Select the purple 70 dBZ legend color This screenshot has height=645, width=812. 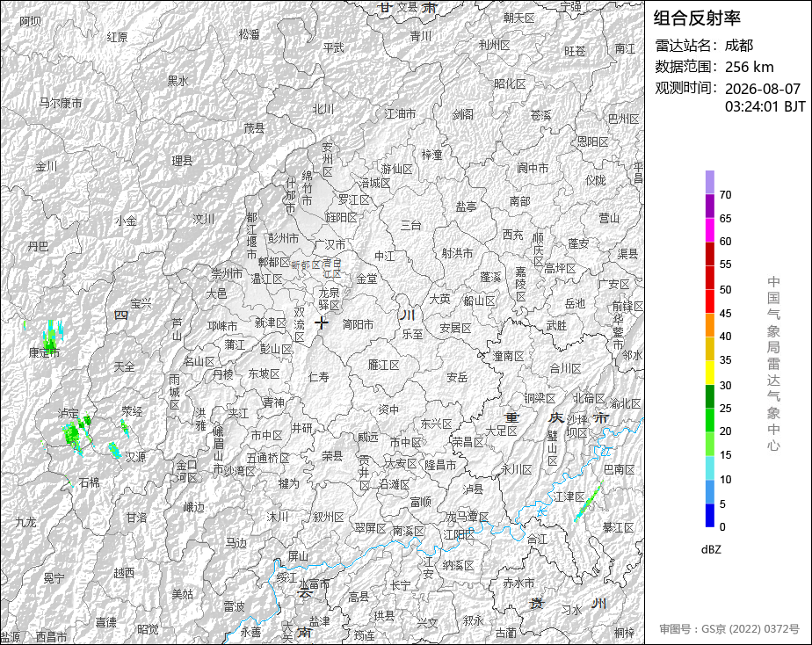pos(710,182)
